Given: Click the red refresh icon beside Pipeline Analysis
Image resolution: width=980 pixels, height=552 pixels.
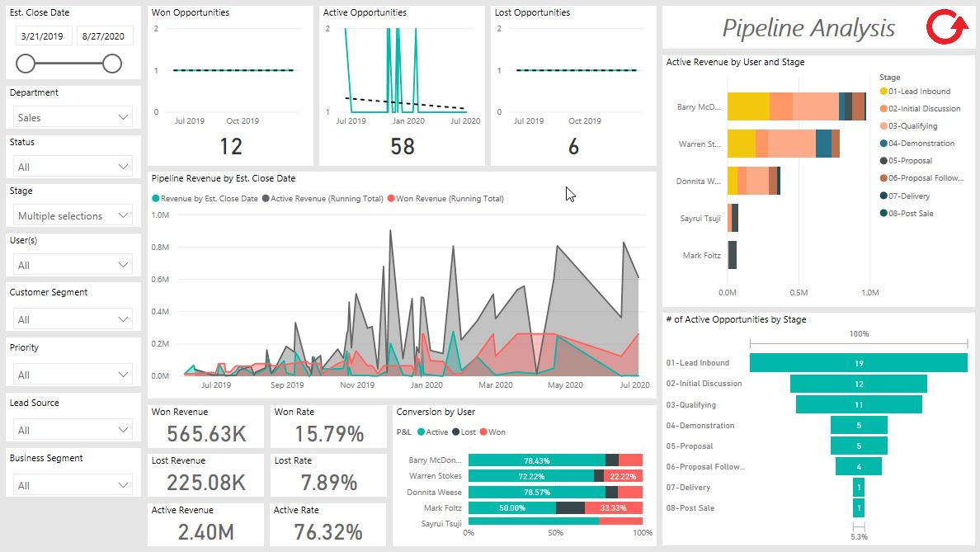Looking at the screenshot, I should pyautogui.click(x=945, y=27).
